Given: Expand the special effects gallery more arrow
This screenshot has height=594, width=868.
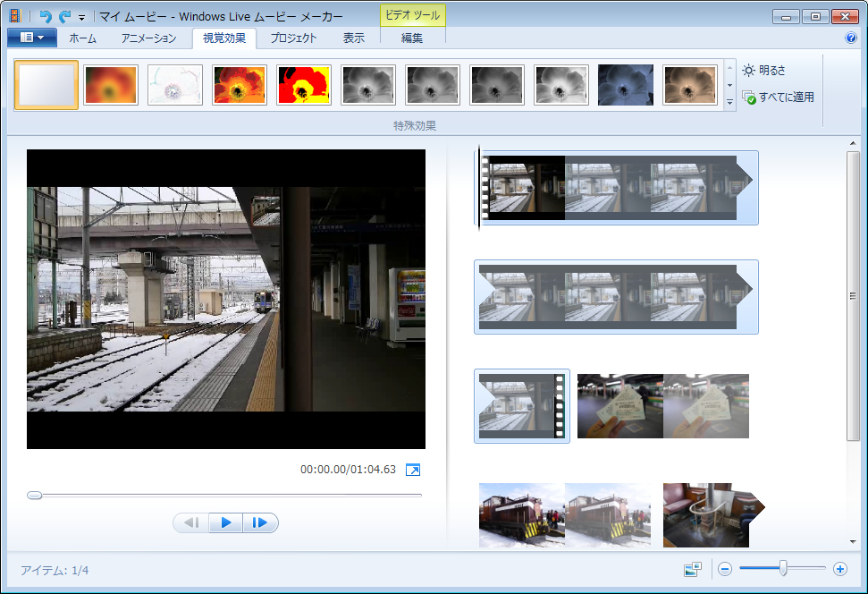Looking at the screenshot, I should coord(729,102).
